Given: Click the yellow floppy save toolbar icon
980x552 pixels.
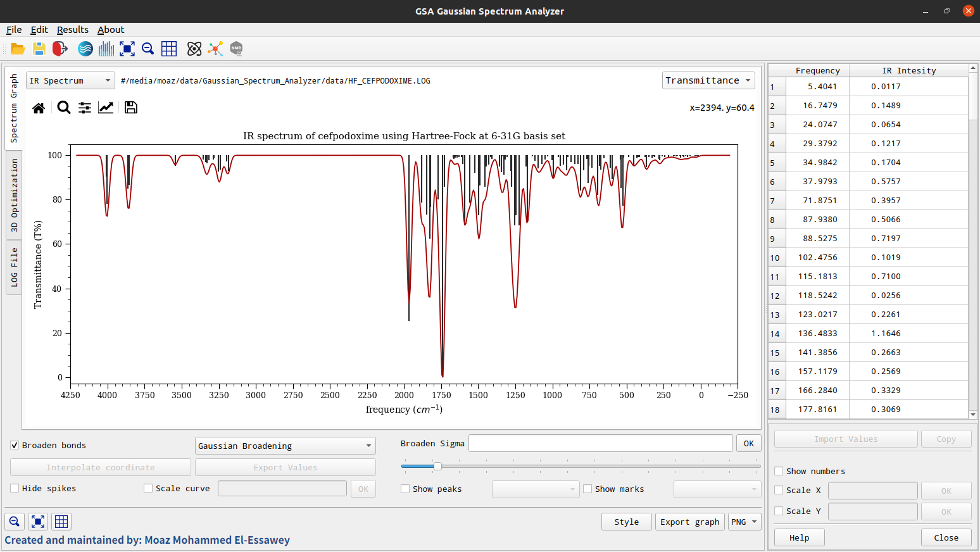Looking at the screenshot, I should (39, 49).
